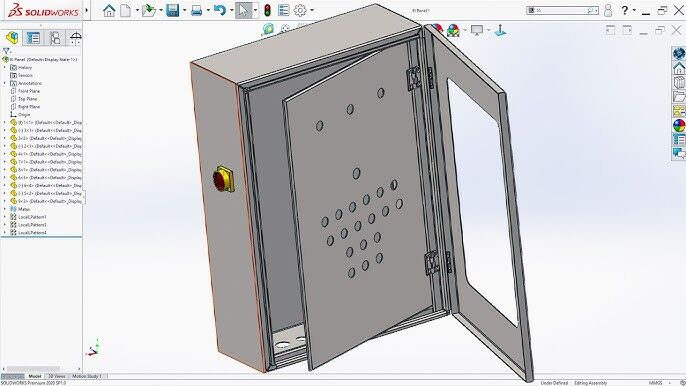Viewport: 686px width, 386px height.
Task: Create a new document with New icon
Action: (x=126, y=10)
